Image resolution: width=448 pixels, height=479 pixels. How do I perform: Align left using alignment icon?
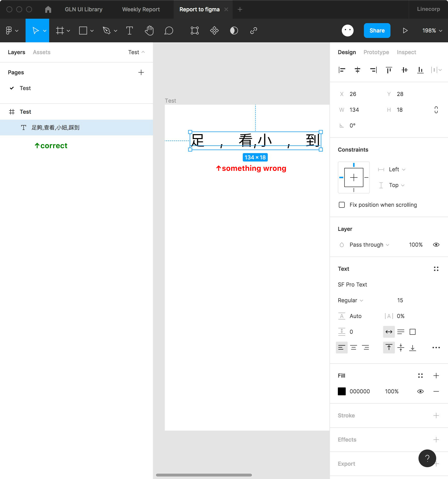pos(342,70)
